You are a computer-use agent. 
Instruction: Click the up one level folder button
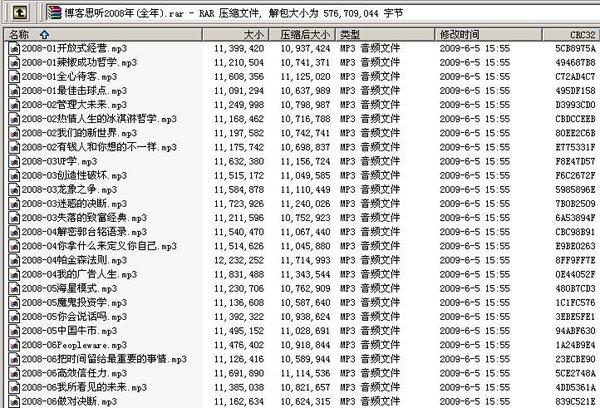pyautogui.click(x=20, y=13)
